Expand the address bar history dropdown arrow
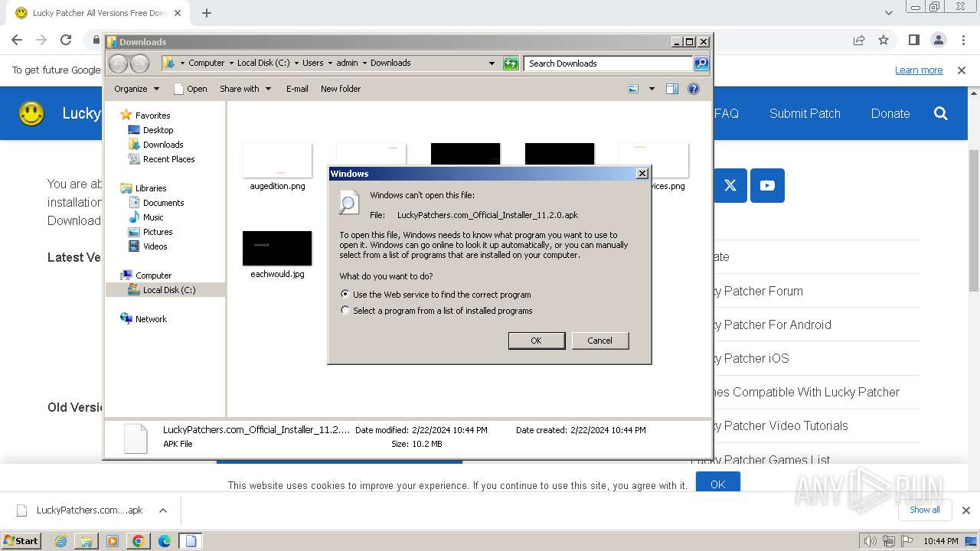Image resolution: width=980 pixels, height=551 pixels. coord(492,64)
